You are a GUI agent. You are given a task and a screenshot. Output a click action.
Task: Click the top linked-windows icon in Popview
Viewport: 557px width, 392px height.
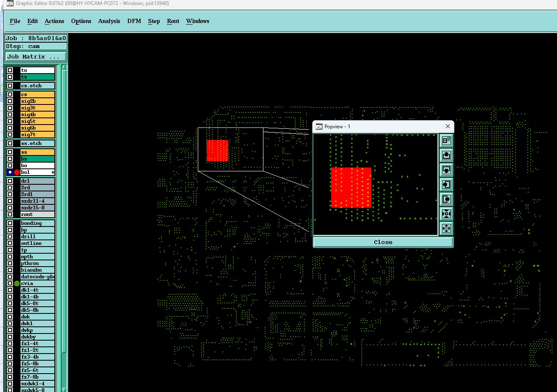coord(446,140)
